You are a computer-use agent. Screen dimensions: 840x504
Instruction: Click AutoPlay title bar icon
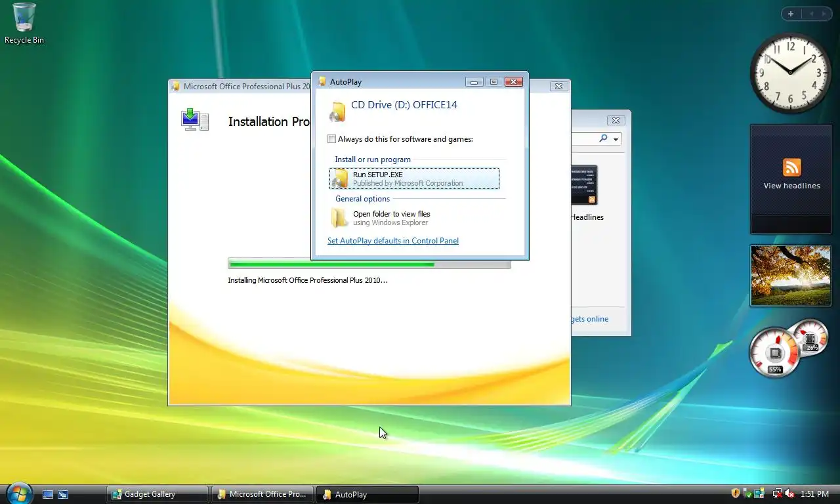tap(322, 81)
